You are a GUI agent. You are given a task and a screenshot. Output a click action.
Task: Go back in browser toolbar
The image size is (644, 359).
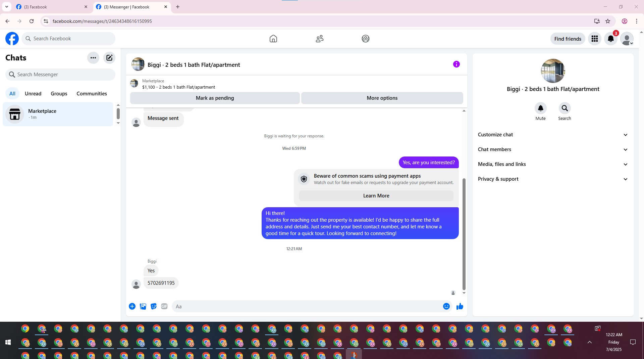[x=7, y=21]
